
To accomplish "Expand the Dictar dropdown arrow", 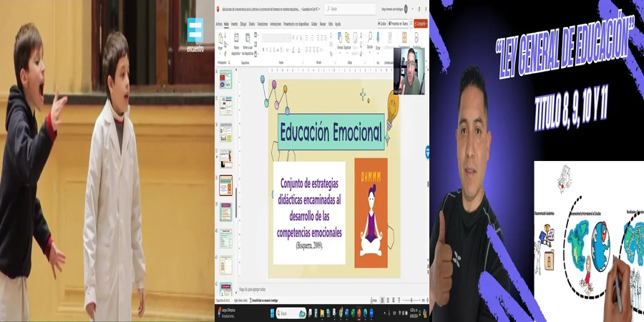I will pos(378,53).
